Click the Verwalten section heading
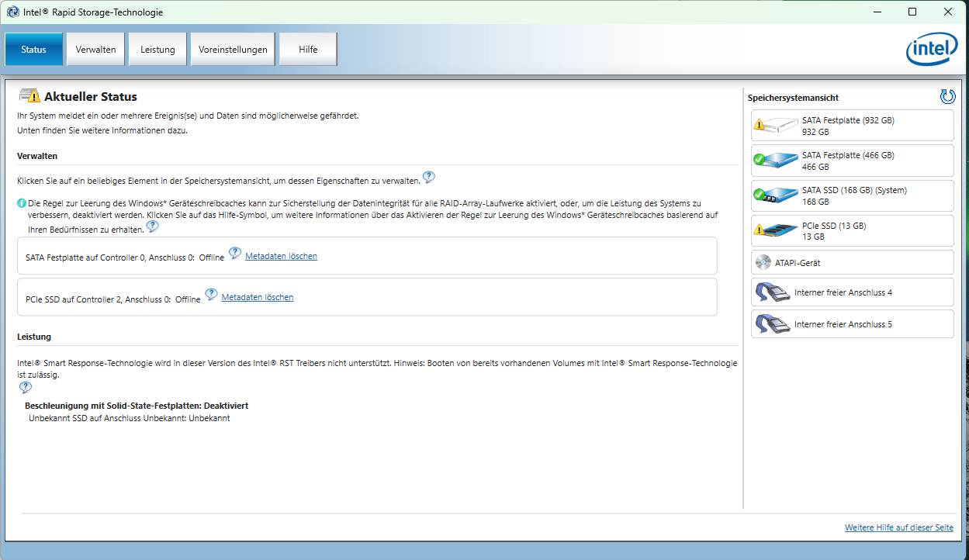 click(x=37, y=156)
